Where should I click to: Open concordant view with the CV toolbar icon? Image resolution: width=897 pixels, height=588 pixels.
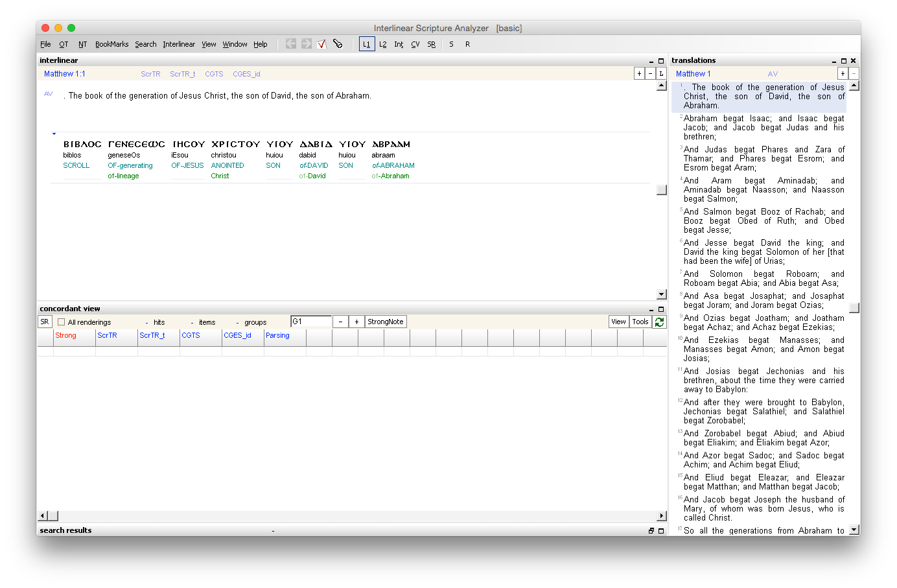coord(415,44)
